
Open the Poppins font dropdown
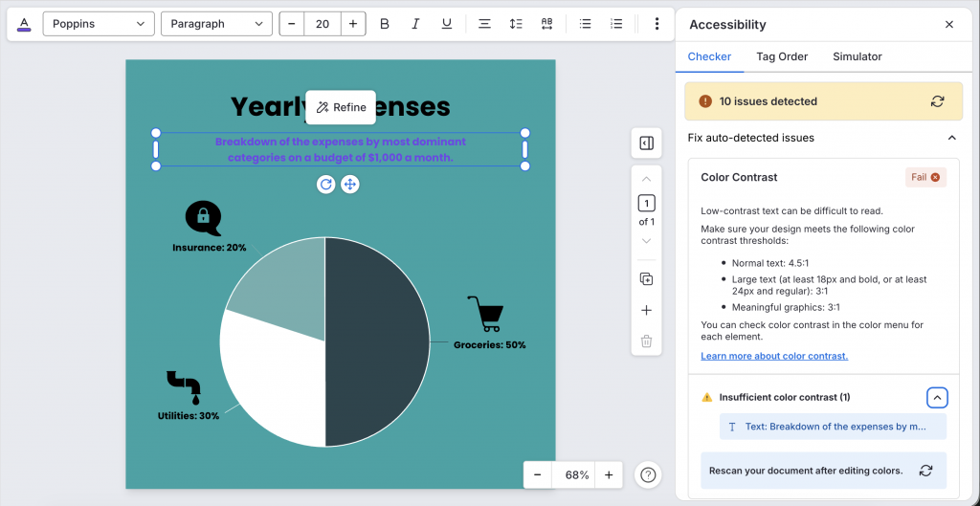pyautogui.click(x=99, y=24)
